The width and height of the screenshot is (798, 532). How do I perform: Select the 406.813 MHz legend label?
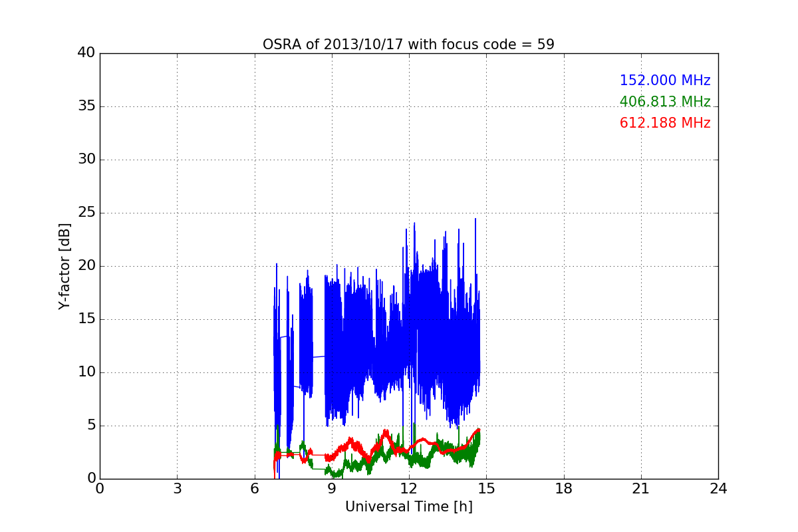coord(665,102)
